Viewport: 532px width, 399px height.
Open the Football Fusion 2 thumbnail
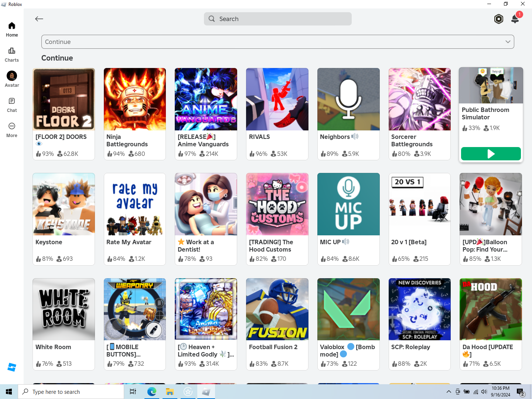click(277, 309)
